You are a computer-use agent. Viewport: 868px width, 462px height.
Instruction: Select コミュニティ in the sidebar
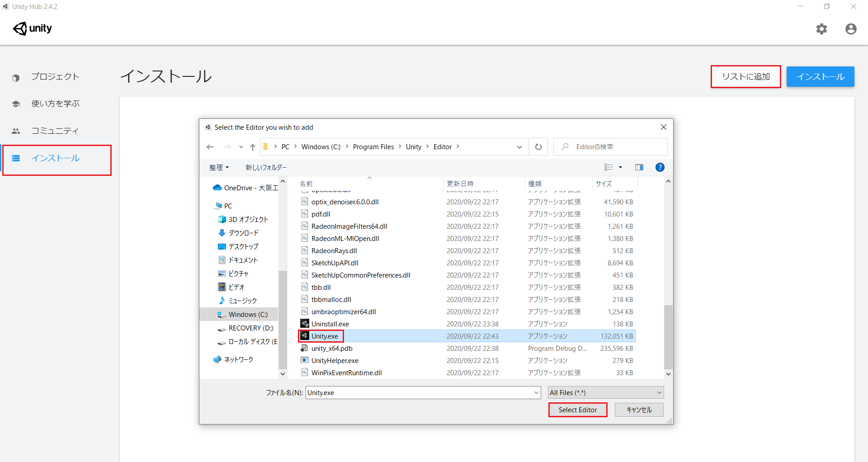55,131
